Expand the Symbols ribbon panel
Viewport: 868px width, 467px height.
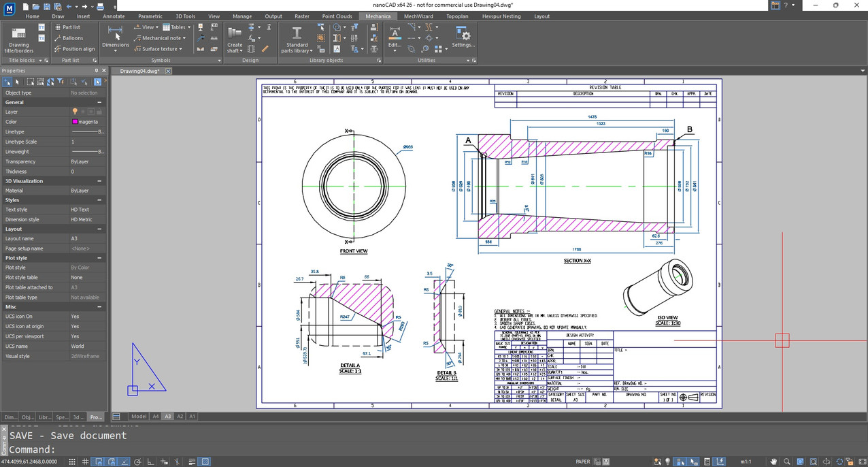point(218,60)
